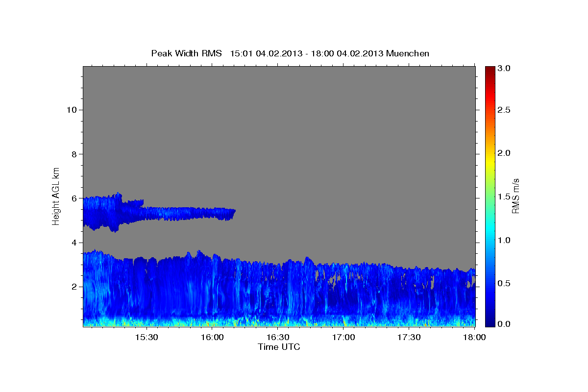Click the 15:30 time tick label
Image resolution: width=588 pixels, height=392 pixels.
click(146, 337)
